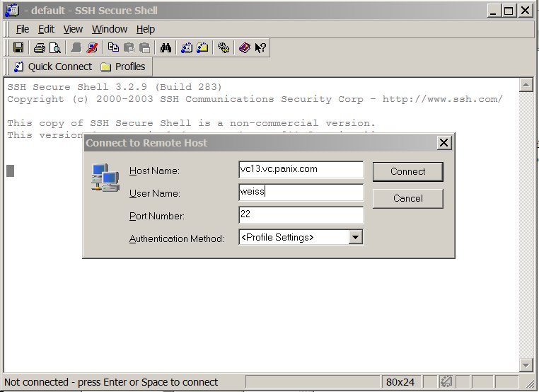Maximize the SSH Secure Shell window
Image resolution: width=539 pixels, height=392 pixels.
click(x=509, y=11)
